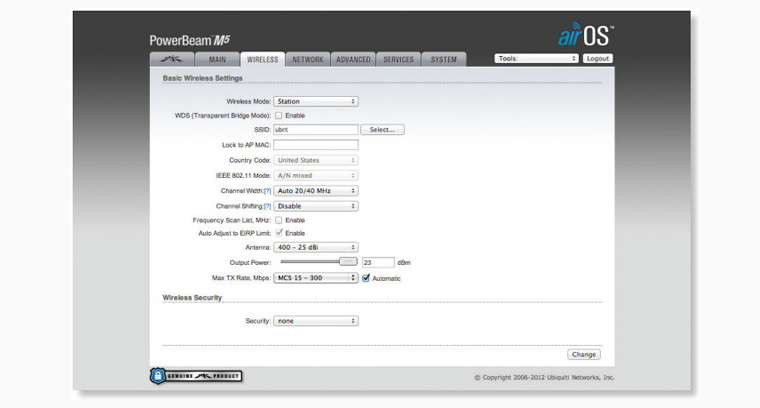Image resolution: width=760 pixels, height=408 pixels.
Task: Open the Tools dropdown
Action: [x=537, y=58]
